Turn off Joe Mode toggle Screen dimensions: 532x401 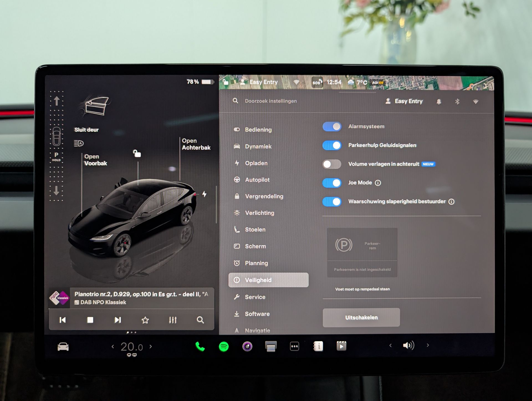coord(332,183)
